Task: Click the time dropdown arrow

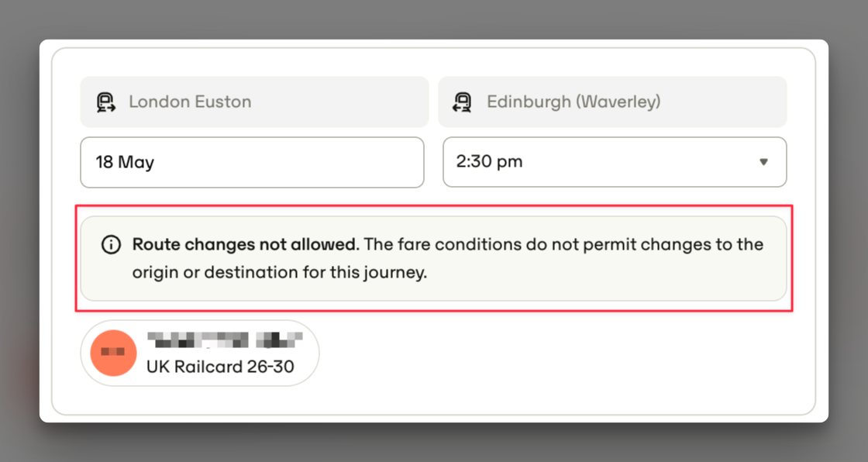Action: tap(764, 162)
